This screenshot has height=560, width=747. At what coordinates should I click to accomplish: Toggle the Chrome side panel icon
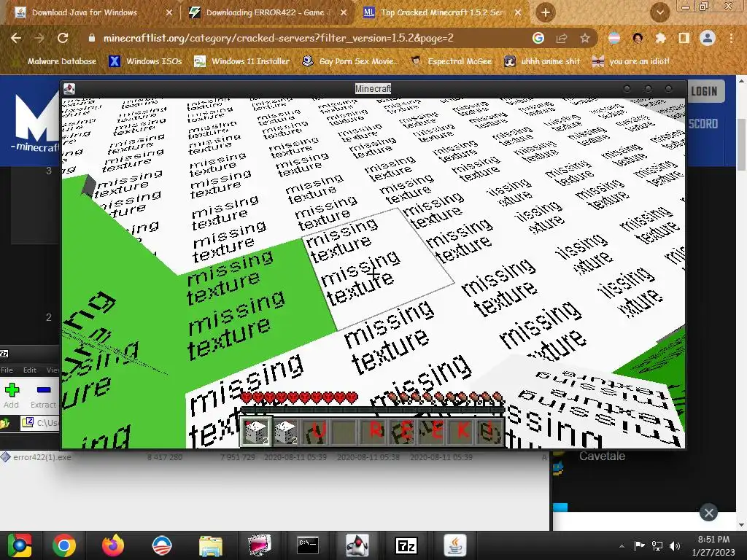pos(684,38)
